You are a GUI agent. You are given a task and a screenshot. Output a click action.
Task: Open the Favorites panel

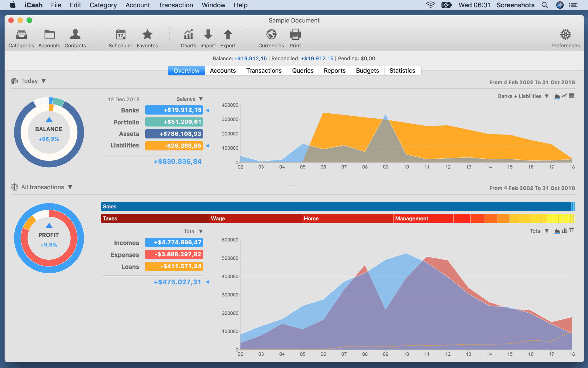point(147,38)
